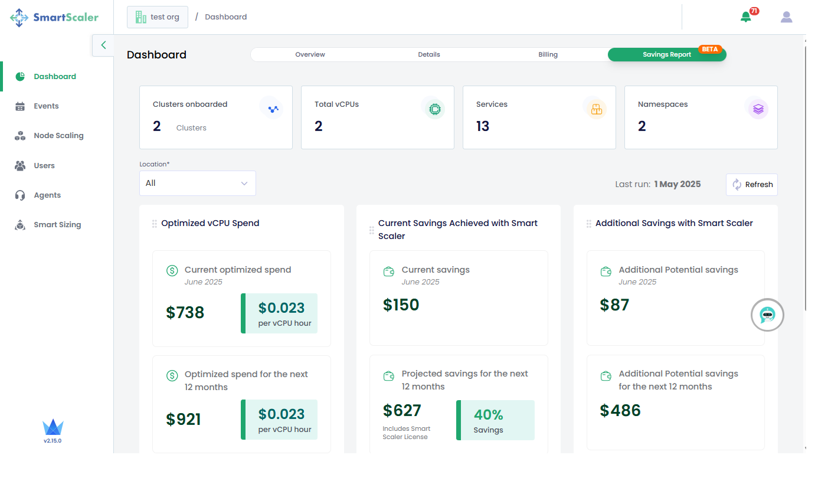Switch to the Overview tab

310,54
